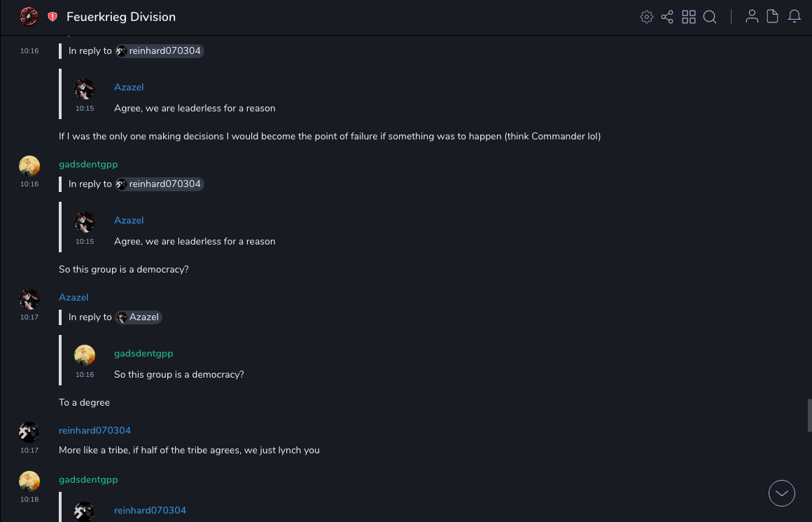Jump to bottom with the down-chevron button

(782, 493)
